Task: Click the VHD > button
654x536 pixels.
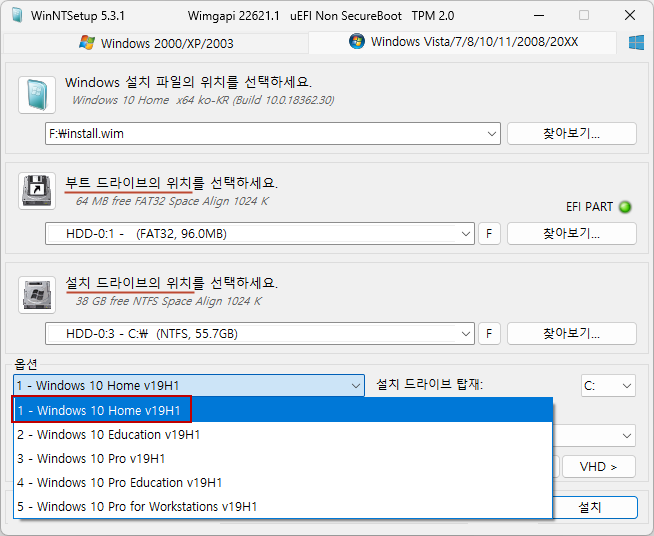Action: point(599,466)
